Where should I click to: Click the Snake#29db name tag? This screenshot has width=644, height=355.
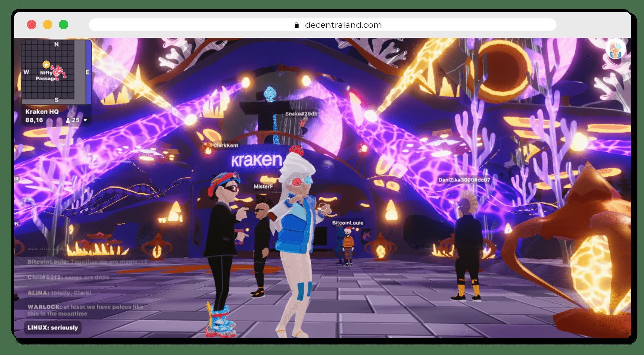coord(301,114)
